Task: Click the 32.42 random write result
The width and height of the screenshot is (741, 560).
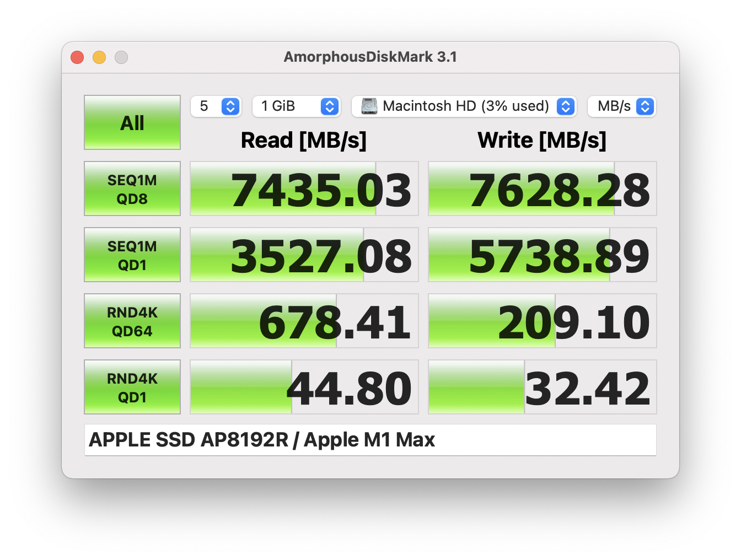Action: coord(543,387)
